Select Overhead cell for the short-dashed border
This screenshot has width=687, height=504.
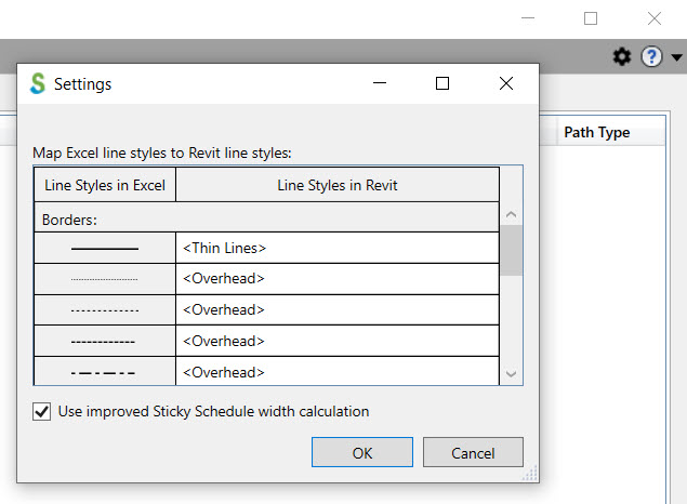[337, 310]
